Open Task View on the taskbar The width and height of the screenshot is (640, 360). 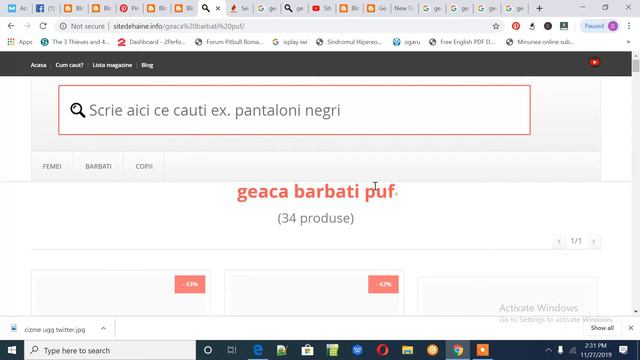pos(232,350)
